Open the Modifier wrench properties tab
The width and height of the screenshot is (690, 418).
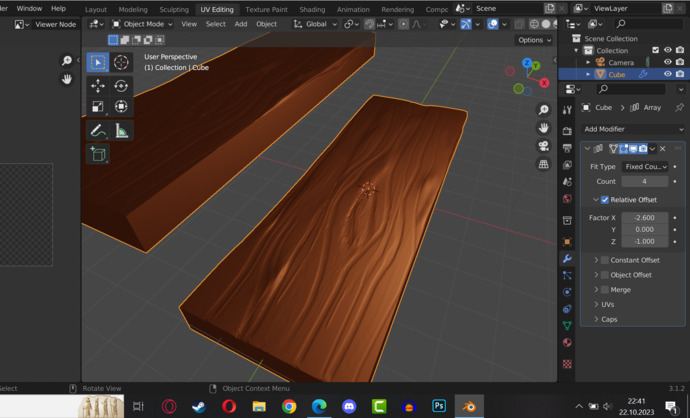tap(567, 258)
